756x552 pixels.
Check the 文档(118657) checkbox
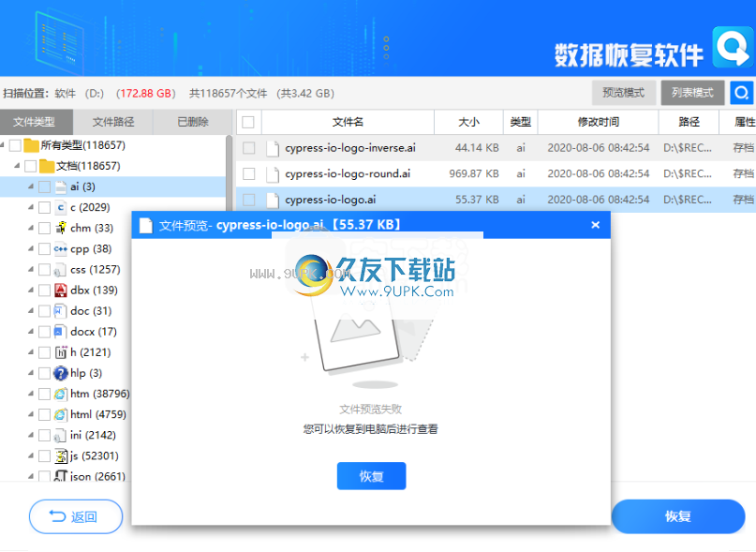(x=30, y=166)
